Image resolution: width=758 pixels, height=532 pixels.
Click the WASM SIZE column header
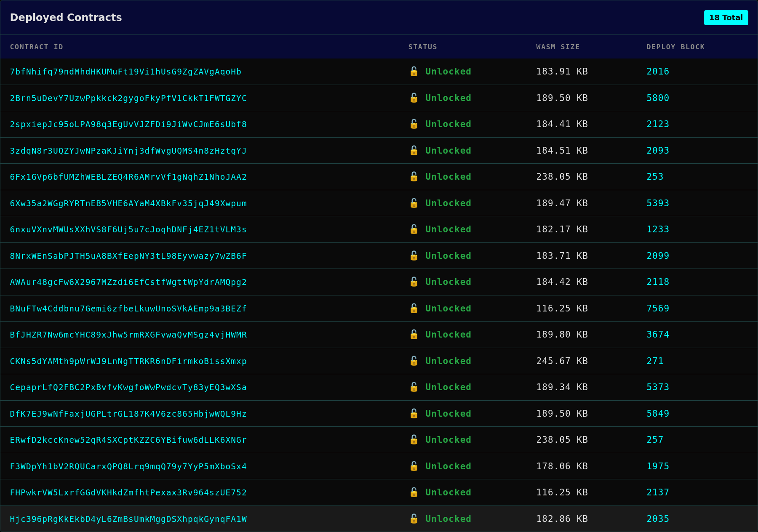pos(558,47)
